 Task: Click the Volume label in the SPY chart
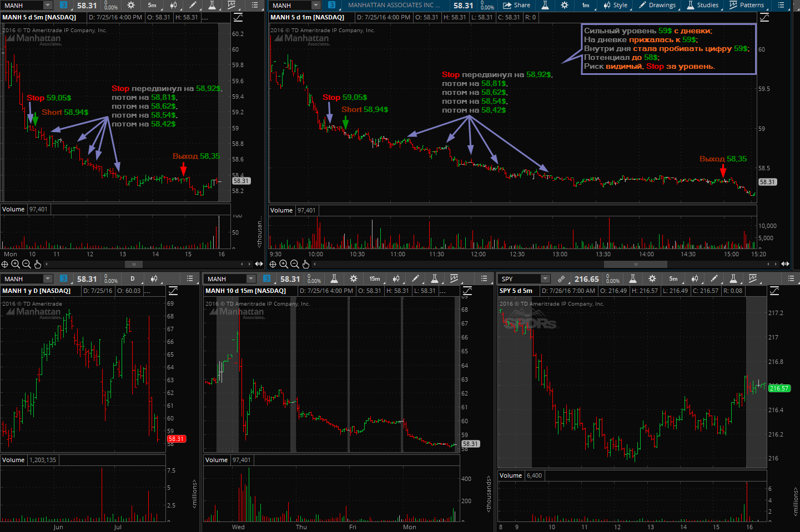click(x=511, y=475)
